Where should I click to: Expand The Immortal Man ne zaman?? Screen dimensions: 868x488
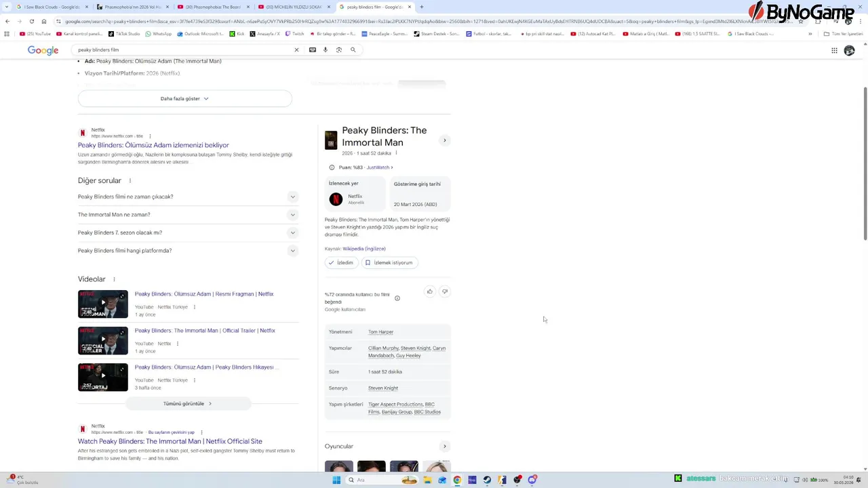pyautogui.click(x=188, y=215)
